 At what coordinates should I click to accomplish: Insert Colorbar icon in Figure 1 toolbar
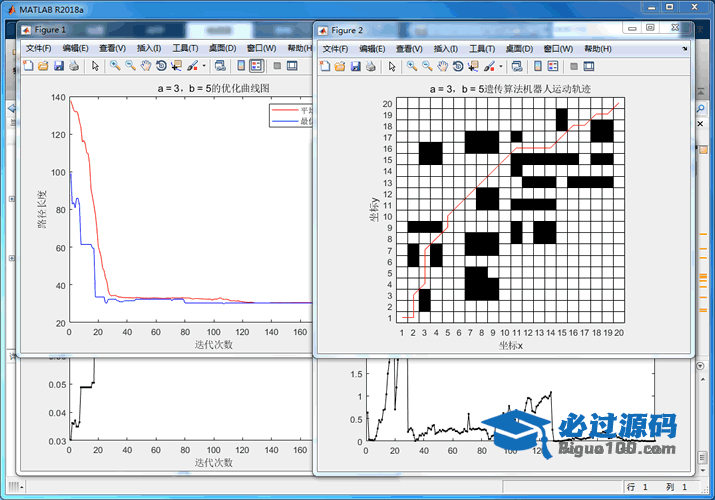click(x=241, y=66)
